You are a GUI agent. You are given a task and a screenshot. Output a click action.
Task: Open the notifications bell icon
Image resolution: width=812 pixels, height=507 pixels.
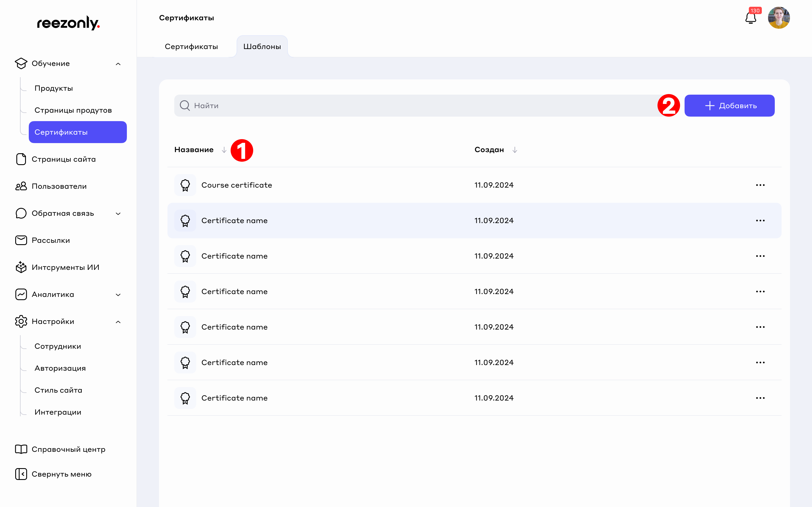750,18
